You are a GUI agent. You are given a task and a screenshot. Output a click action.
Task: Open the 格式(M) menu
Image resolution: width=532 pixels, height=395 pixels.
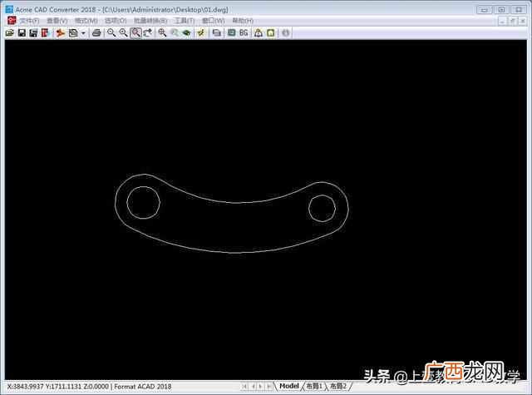[86, 21]
